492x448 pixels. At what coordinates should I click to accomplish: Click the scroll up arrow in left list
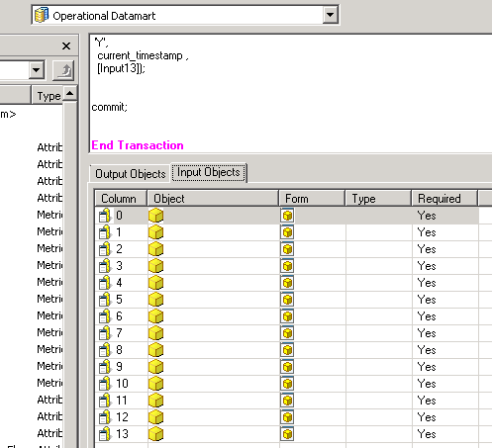(x=69, y=94)
